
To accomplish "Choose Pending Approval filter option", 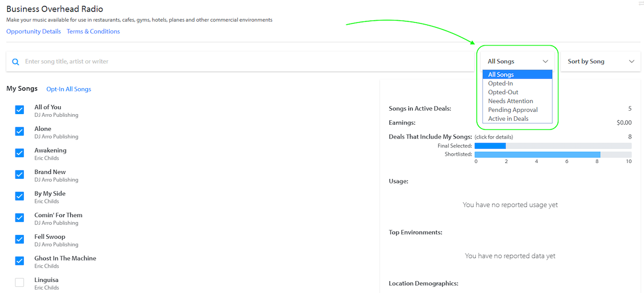I will (517, 110).
